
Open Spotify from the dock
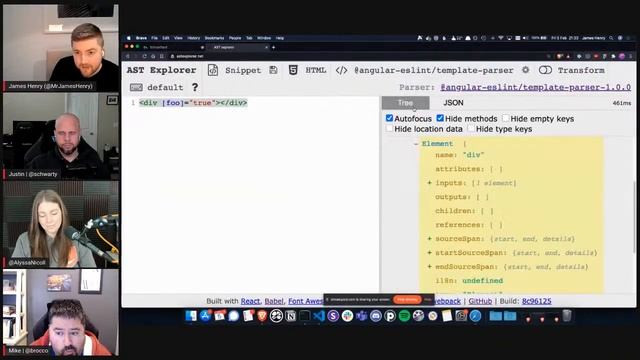pyautogui.click(x=404, y=316)
